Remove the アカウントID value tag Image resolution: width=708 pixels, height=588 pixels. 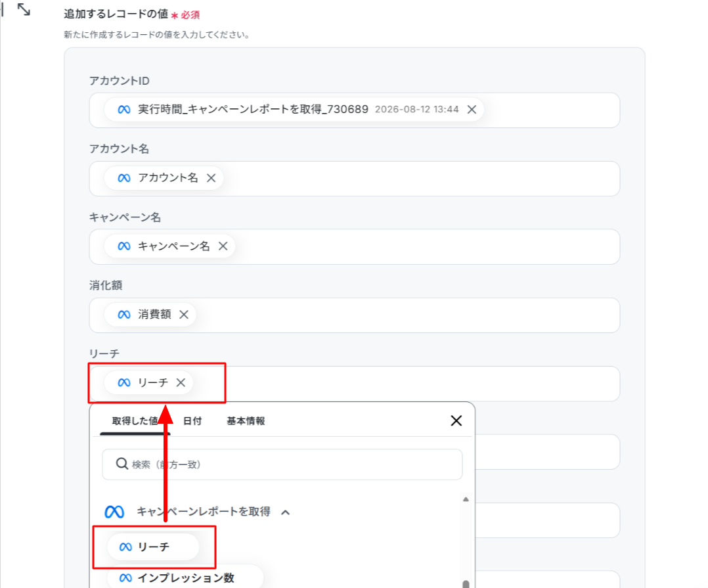pyautogui.click(x=472, y=109)
